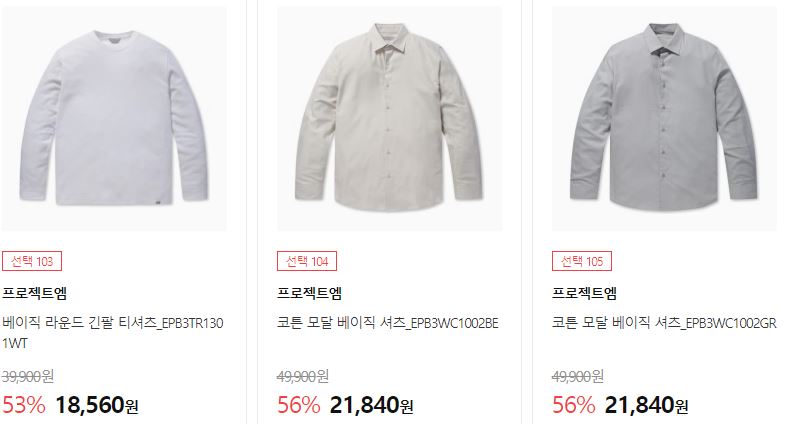Screen dimensions: 787x424
Task: Click the 53% discount label
Action: 24,405
